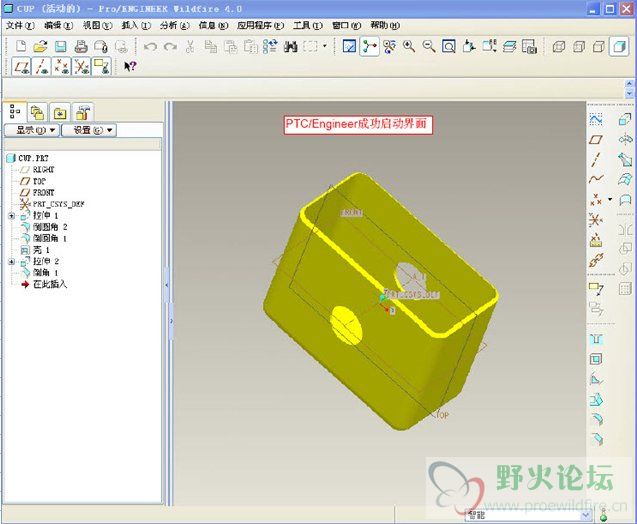637x524 pixels.
Task: Toggle datum points display
Action: (62, 66)
